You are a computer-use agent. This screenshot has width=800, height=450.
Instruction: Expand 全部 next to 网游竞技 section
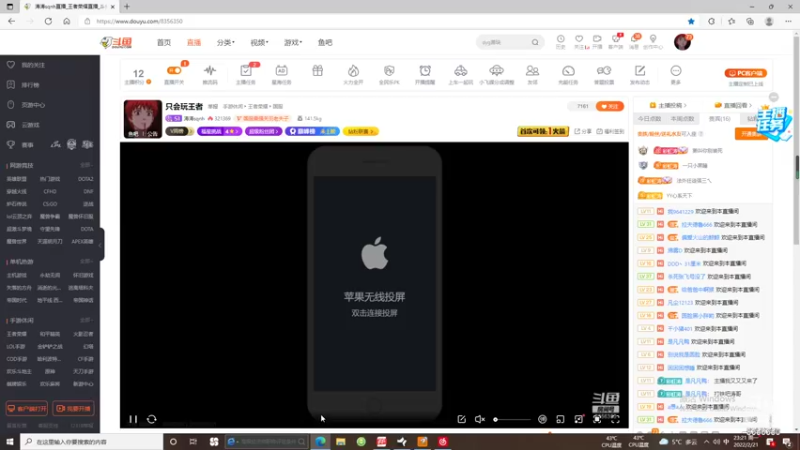(86, 165)
